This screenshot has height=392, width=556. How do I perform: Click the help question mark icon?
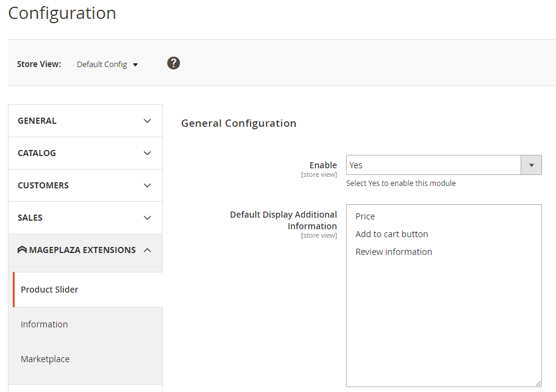(174, 63)
